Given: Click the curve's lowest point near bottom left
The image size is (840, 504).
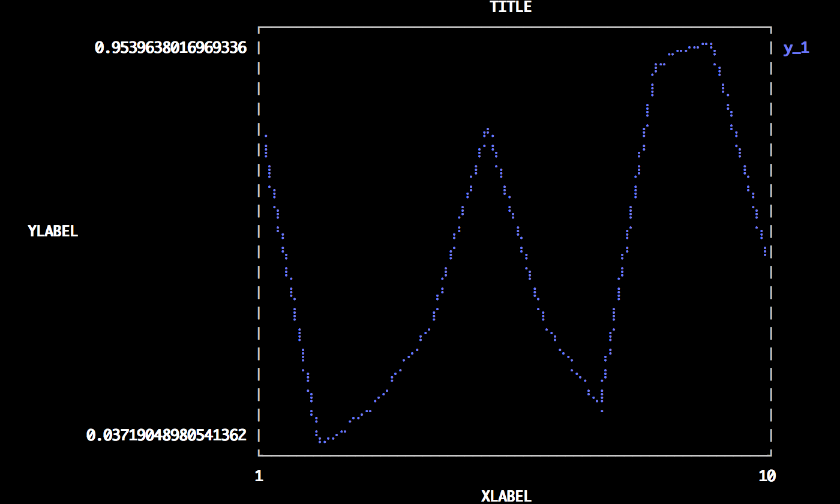Looking at the screenshot, I should pyautogui.click(x=322, y=441).
